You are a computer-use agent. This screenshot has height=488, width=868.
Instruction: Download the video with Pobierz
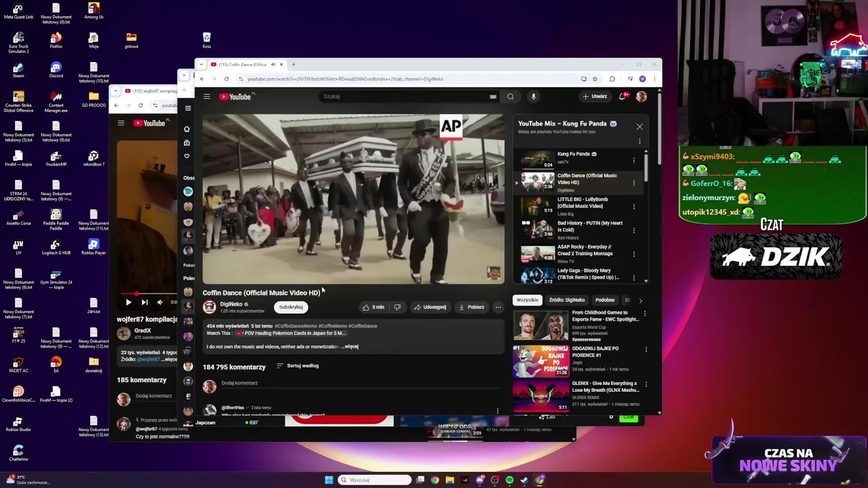[x=472, y=307]
